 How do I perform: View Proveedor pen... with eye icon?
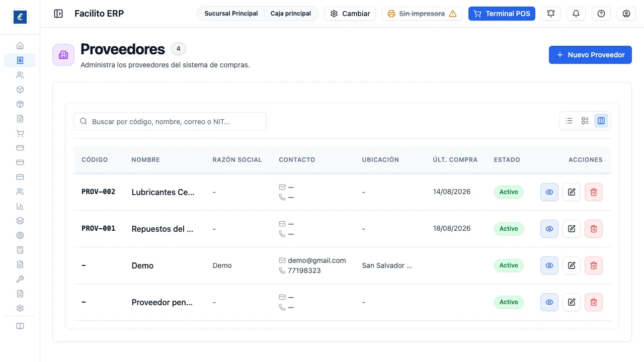(549, 302)
